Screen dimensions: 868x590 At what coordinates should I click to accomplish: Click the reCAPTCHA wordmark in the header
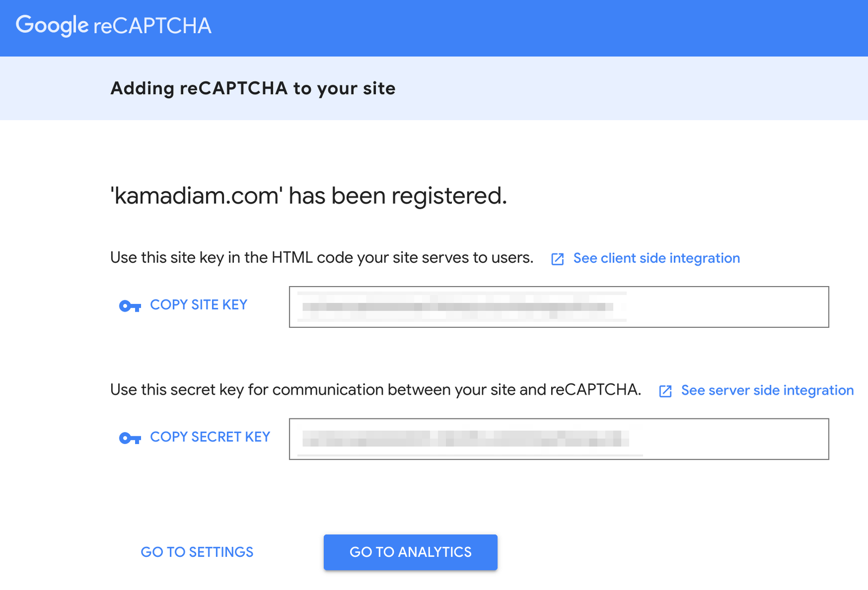[152, 26]
